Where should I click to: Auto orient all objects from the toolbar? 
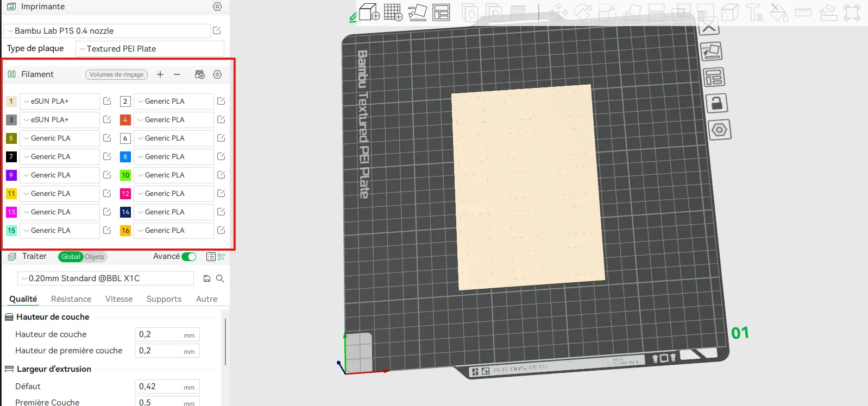pyautogui.click(x=417, y=12)
